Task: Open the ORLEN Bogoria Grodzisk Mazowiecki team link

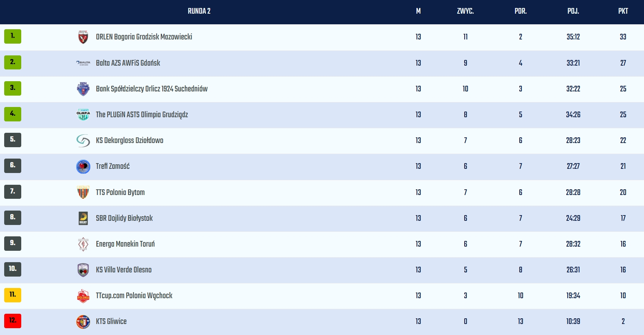Action: click(144, 37)
